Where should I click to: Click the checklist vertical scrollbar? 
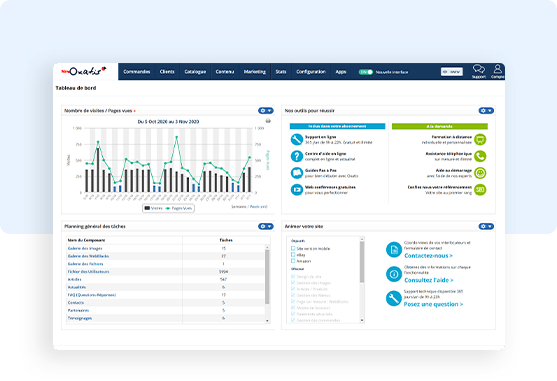coord(362,262)
